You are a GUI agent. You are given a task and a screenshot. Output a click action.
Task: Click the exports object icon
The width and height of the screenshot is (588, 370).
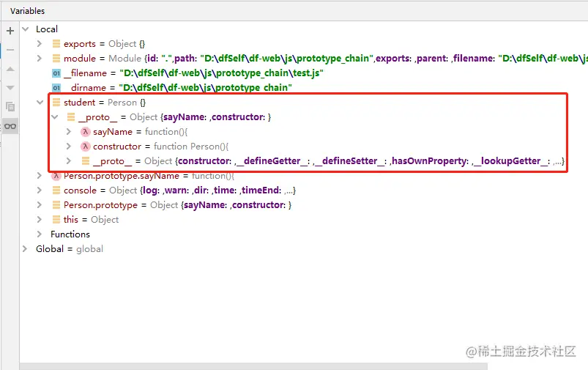click(x=56, y=43)
